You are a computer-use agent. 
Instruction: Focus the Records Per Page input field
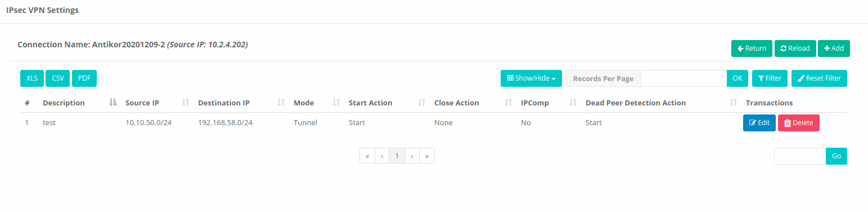point(683,78)
